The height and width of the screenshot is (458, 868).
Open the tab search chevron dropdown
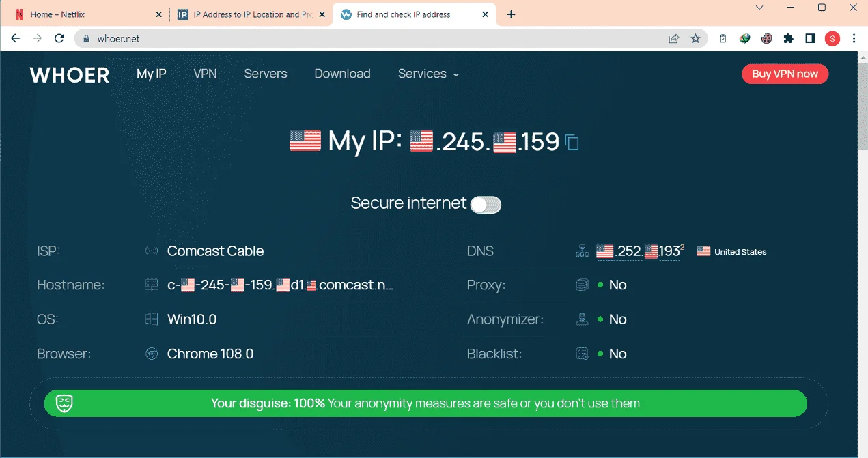coord(759,8)
